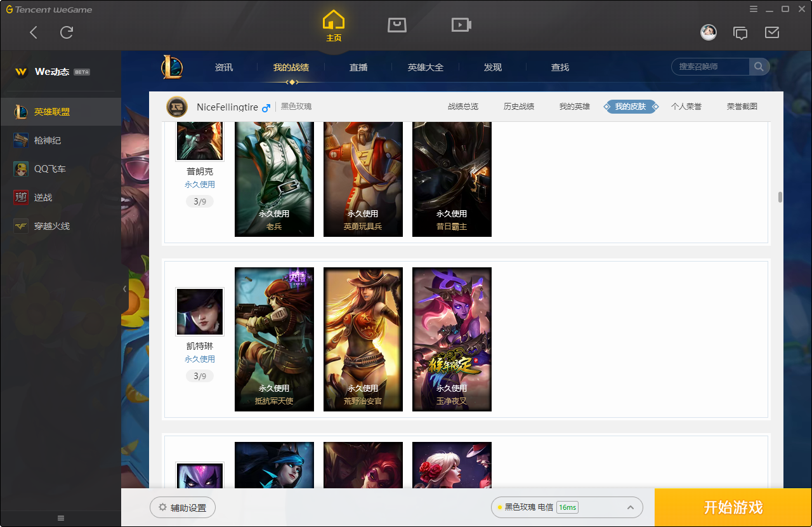Click the NiceFellingtire summoner name
This screenshot has width=812, height=527.
coord(227,107)
